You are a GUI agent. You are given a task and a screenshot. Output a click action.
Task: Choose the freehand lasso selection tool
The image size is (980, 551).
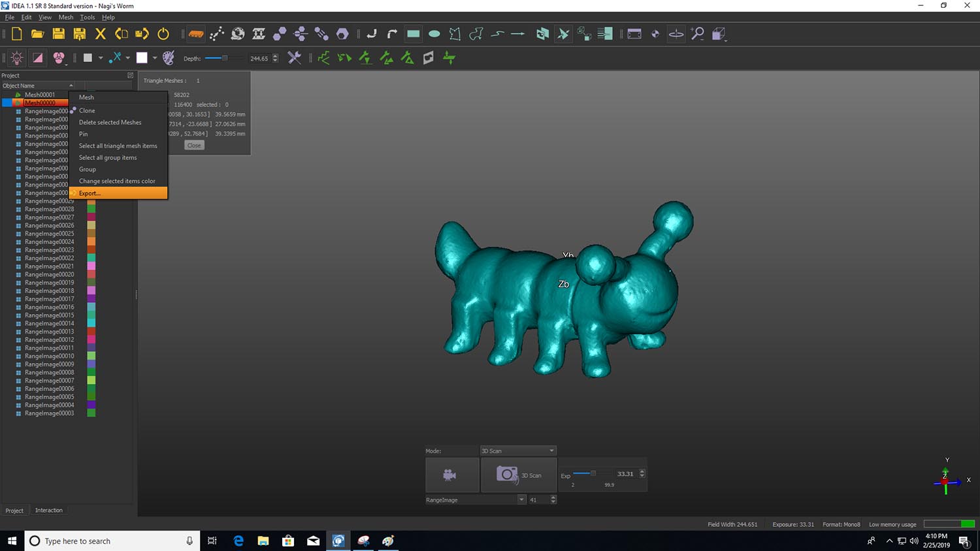click(476, 34)
